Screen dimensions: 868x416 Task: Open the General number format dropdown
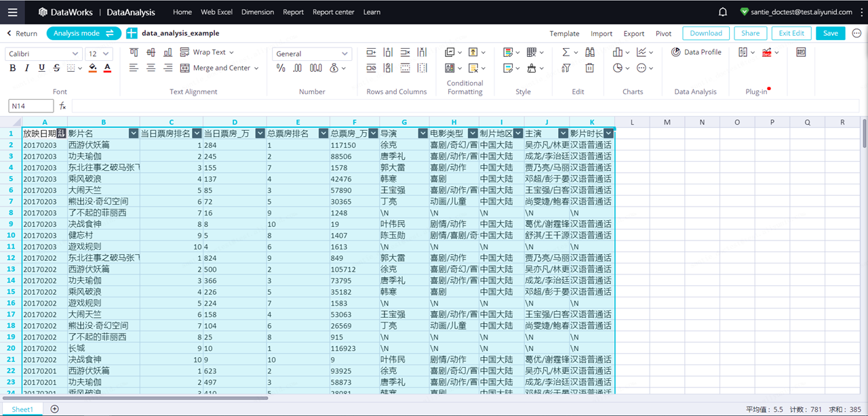(x=312, y=54)
